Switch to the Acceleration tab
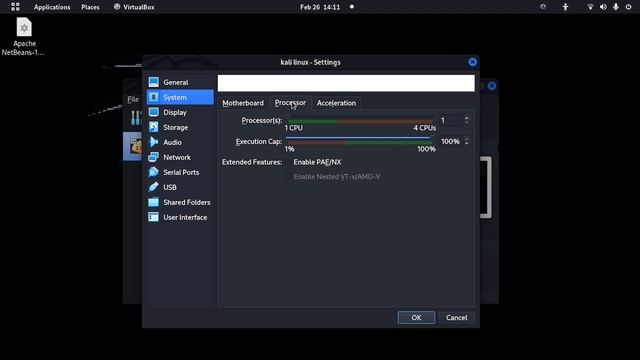 [x=336, y=103]
